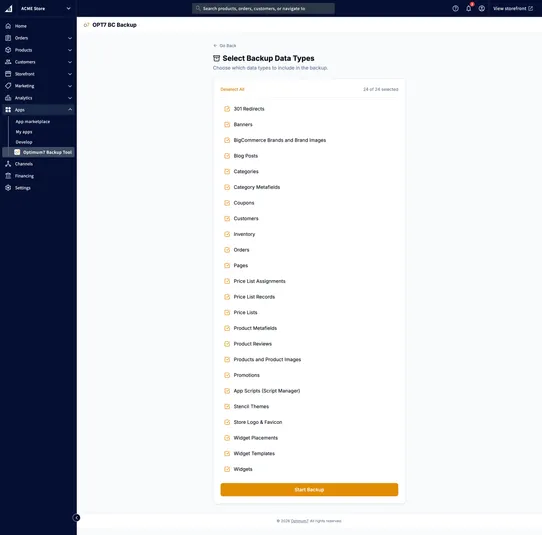Click the Storefront sidebar icon

click(8, 74)
